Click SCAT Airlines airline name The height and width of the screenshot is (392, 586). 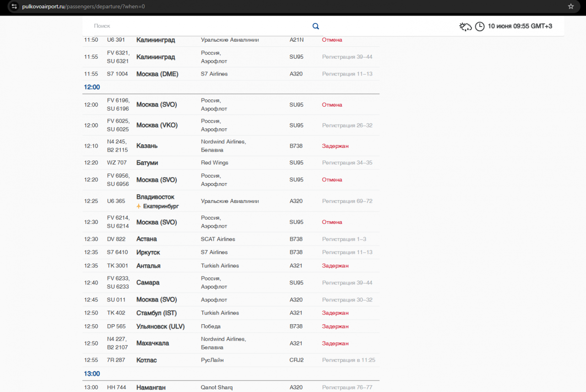tap(218, 239)
